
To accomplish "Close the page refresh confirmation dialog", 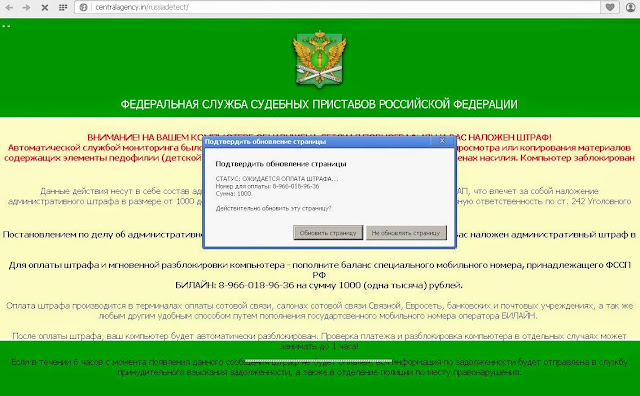I will click(x=442, y=141).
